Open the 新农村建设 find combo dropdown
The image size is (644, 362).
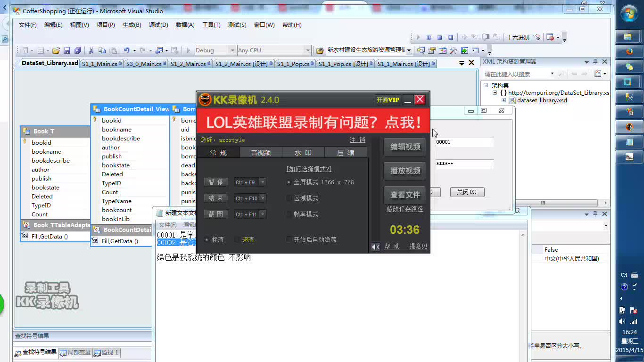pyautogui.click(x=409, y=50)
